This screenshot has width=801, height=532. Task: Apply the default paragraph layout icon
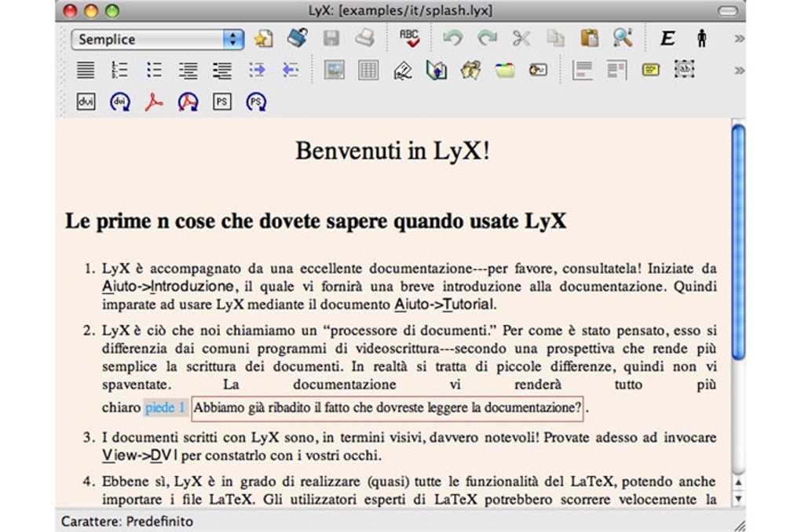(x=86, y=70)
